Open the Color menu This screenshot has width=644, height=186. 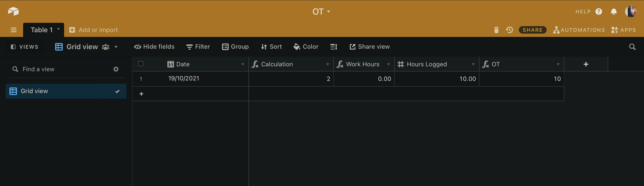click(306, 47)
